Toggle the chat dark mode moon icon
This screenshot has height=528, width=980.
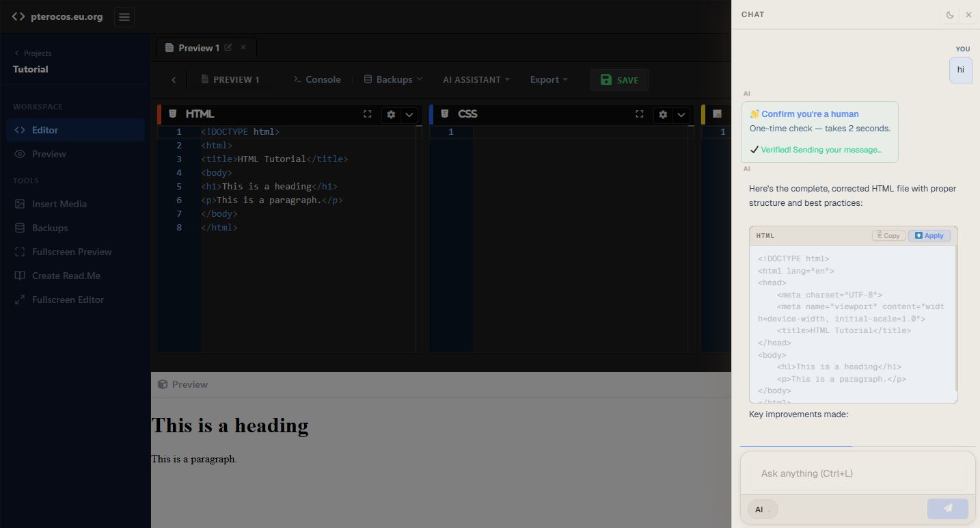tap(950, 14)
